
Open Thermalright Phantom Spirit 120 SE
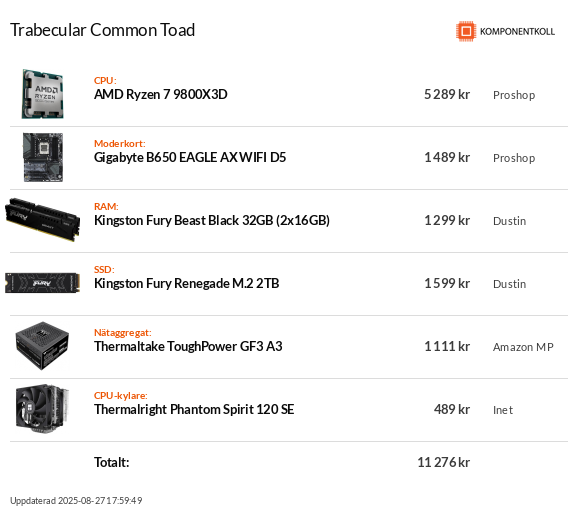tap(194, 410)
